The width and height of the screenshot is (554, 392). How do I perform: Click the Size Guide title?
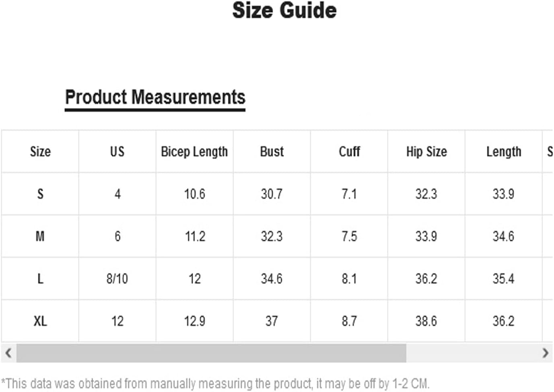[x=284, y=10]
